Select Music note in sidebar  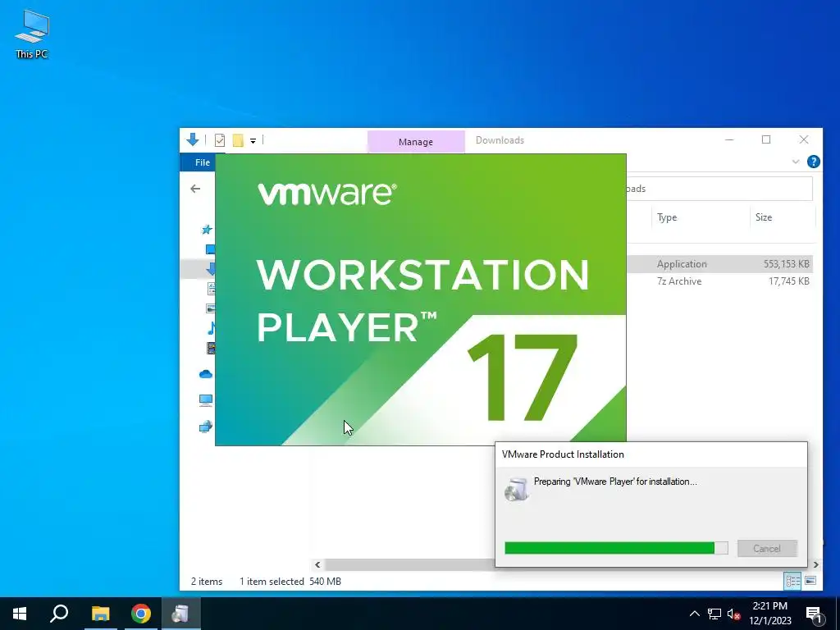211,328
